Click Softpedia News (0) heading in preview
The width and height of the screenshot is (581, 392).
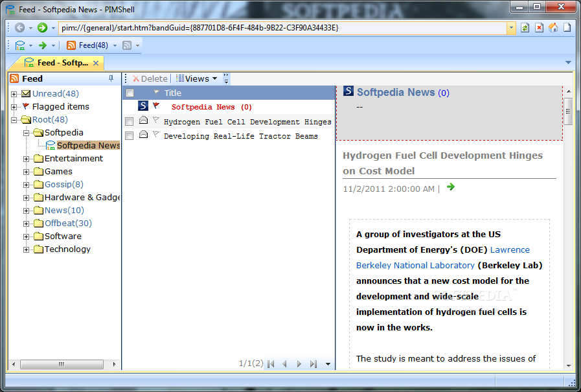tap(403, 92)
